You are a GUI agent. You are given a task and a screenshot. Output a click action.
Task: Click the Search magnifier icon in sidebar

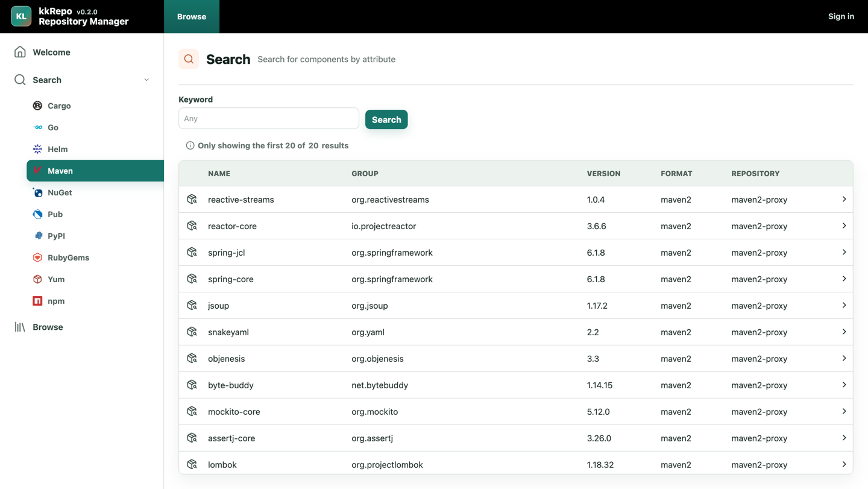[x=20, y=80]
